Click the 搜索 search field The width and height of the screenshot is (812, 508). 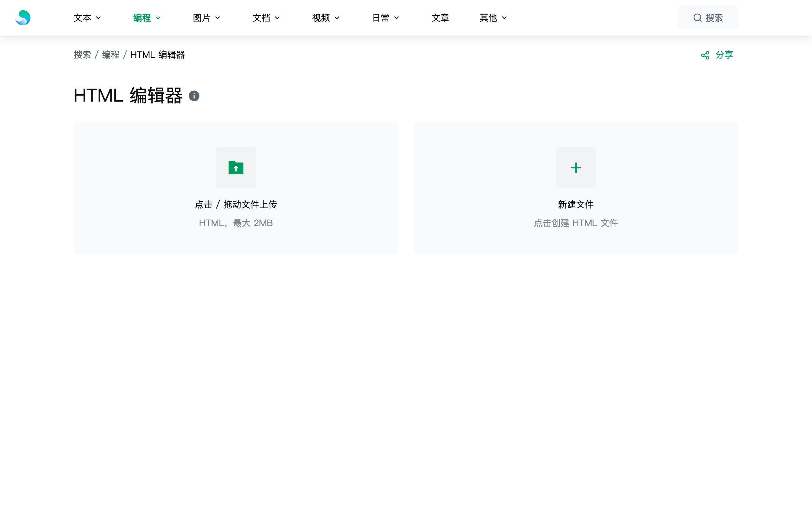(708, 18)
